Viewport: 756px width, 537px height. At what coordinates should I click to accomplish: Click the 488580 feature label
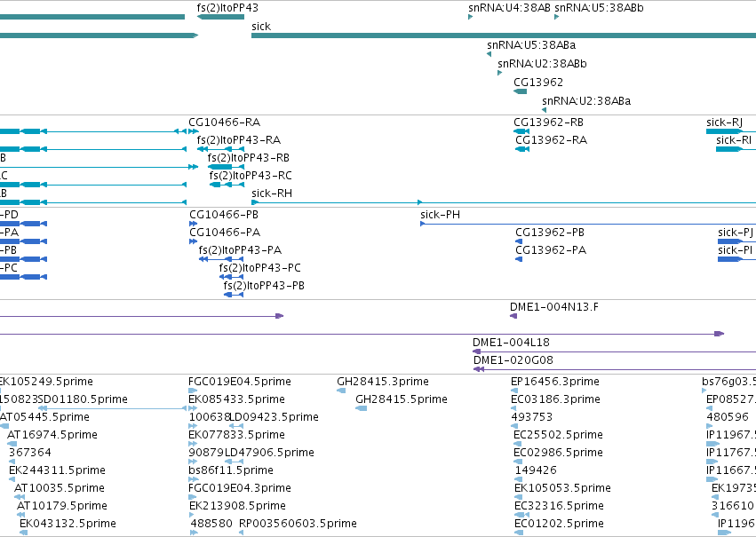pos(211,524)
